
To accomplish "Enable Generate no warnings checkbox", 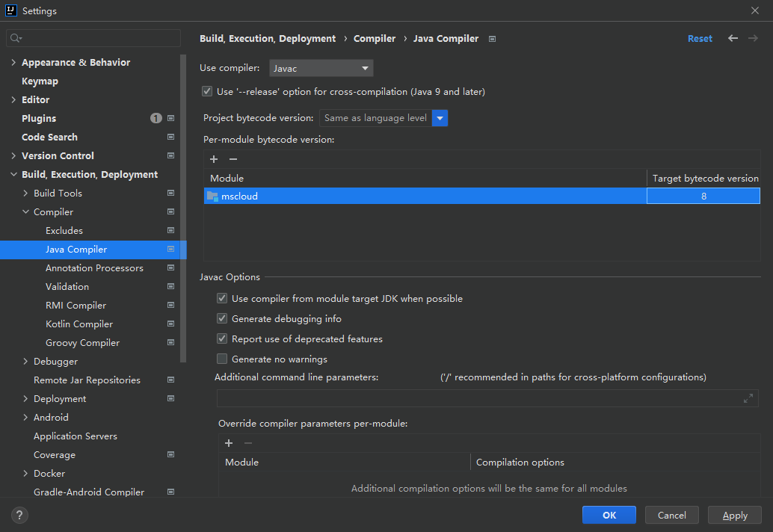I will click(222, 359).
